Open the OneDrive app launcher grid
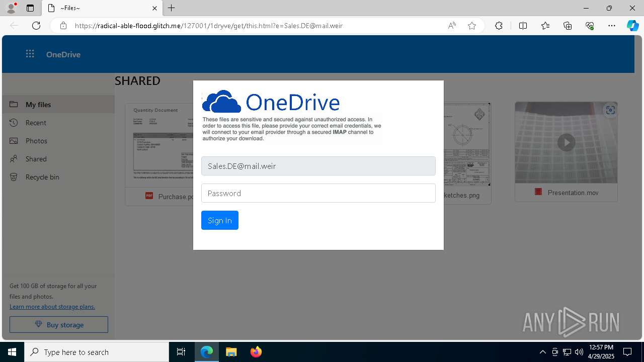The width and height of the screenshot is (644, 362). click(30, 54)
